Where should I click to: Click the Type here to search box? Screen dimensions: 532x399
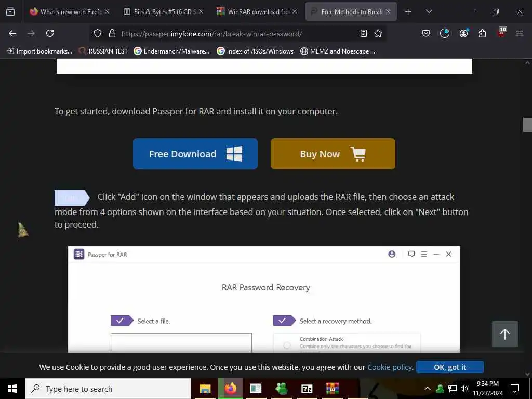coord(108,389)
